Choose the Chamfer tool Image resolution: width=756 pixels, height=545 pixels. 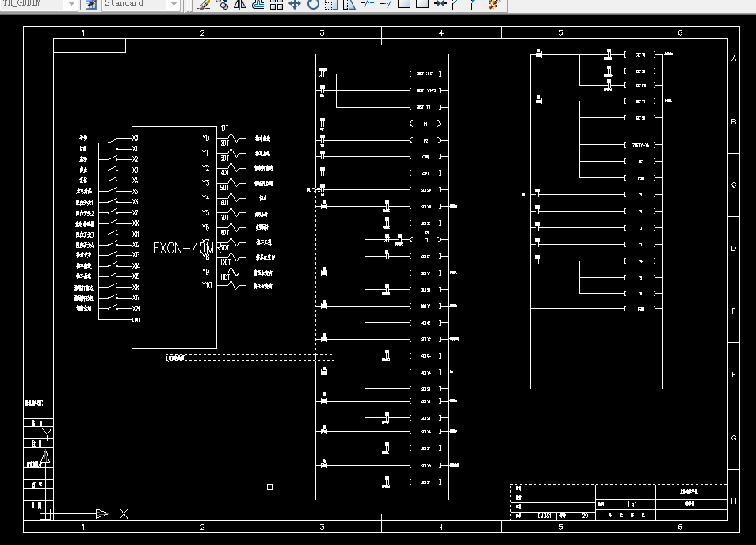[x=456, y=4]
